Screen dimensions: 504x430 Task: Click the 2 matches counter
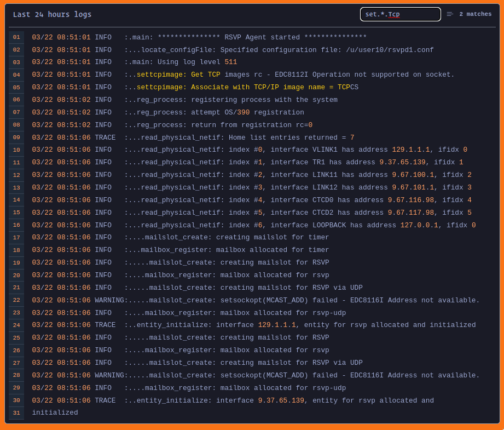pos(477,14)
